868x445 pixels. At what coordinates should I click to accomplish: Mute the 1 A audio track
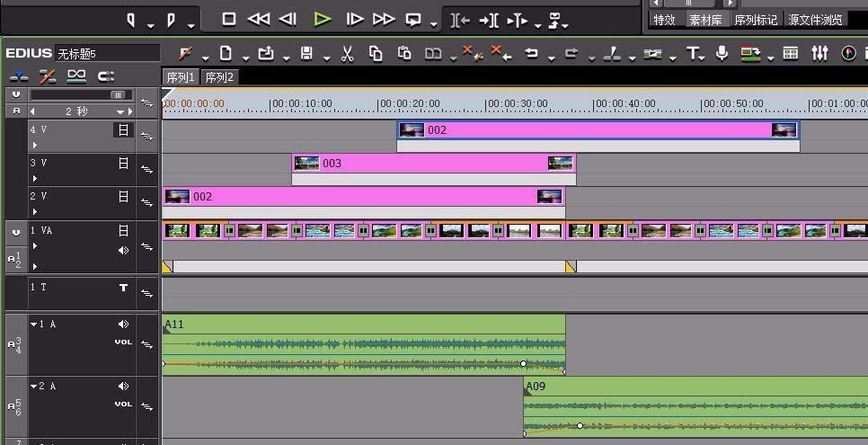(123, 325)
